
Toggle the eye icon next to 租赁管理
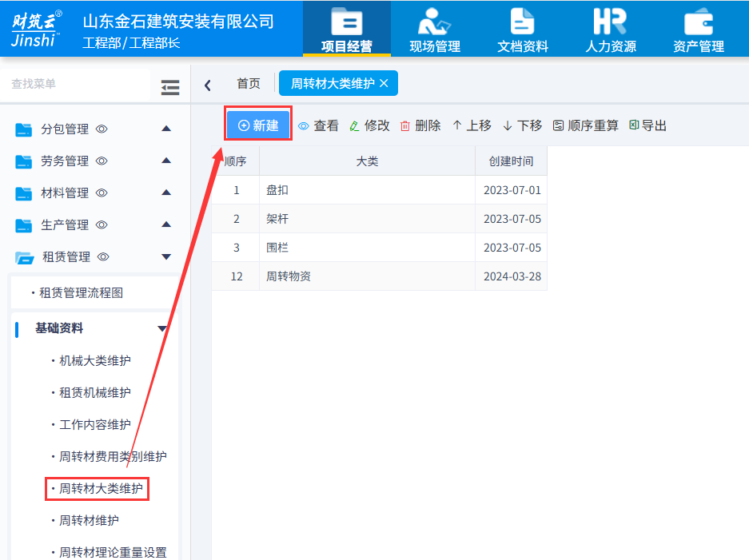click(103, 257)
